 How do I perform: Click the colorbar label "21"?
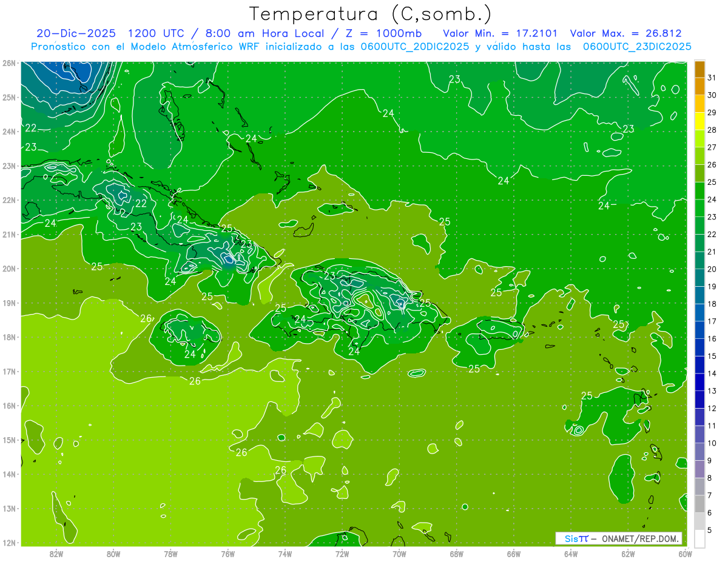(x=712, y=252)
